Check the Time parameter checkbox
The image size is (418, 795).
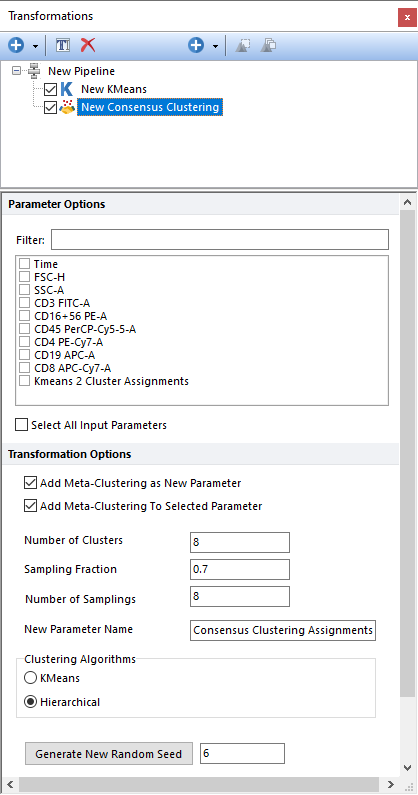pyautogui.click(x=25, y=264)
